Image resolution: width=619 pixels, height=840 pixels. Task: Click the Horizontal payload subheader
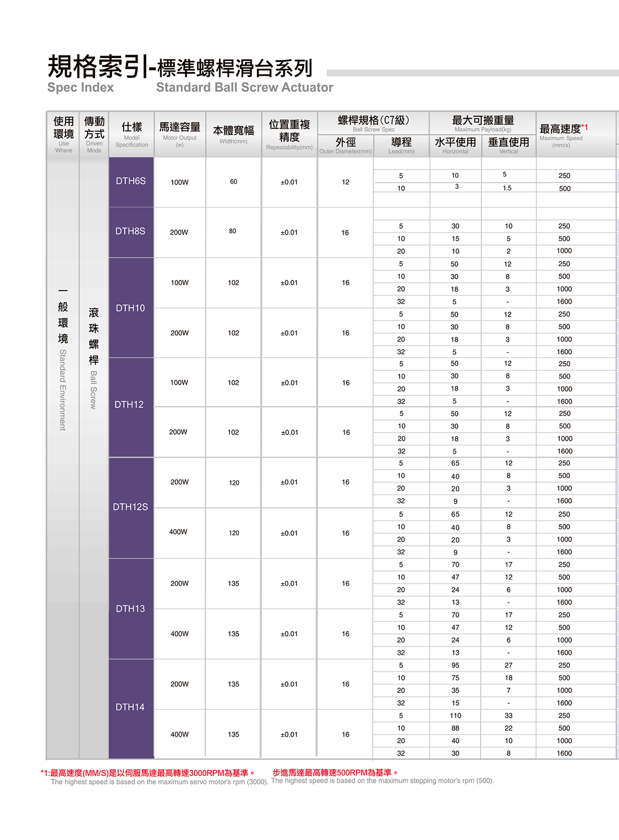[x=455, y=146]
